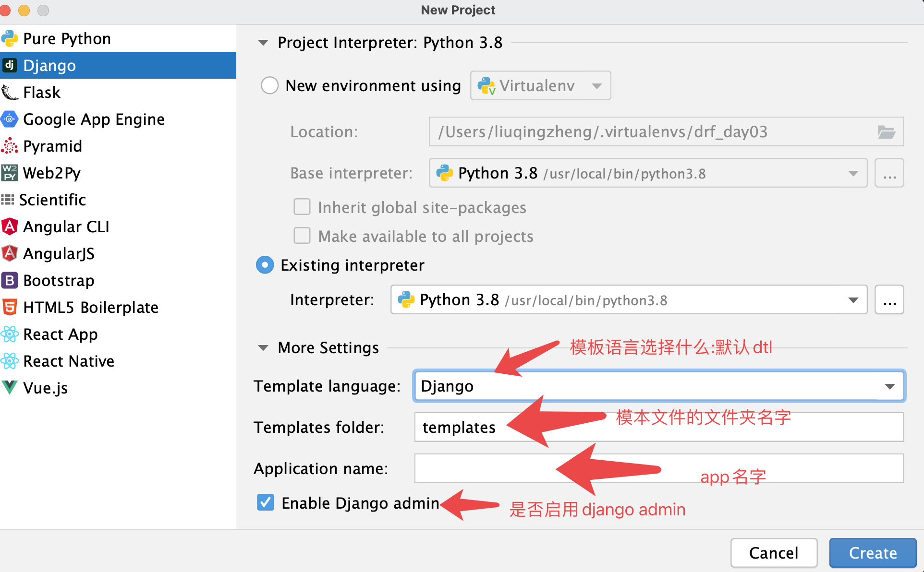
Task: Choose the Pyramid project icon
Action: pyautogui.click(x=10, y=146)
